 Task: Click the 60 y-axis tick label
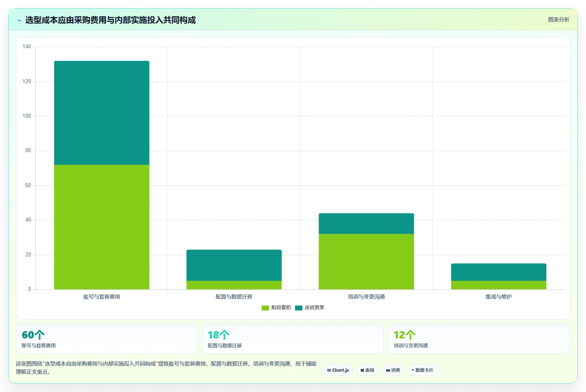(x=28, y=185)
